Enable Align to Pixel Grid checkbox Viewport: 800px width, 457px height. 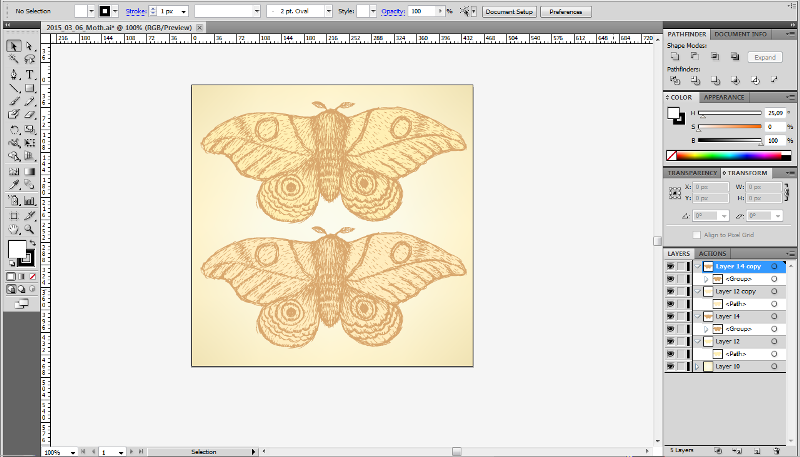696,235
